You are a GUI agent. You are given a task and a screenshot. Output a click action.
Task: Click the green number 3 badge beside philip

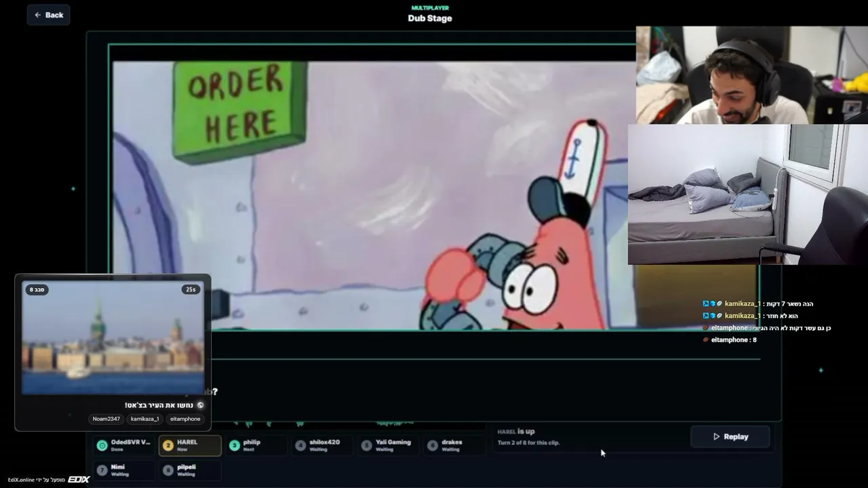234,445
